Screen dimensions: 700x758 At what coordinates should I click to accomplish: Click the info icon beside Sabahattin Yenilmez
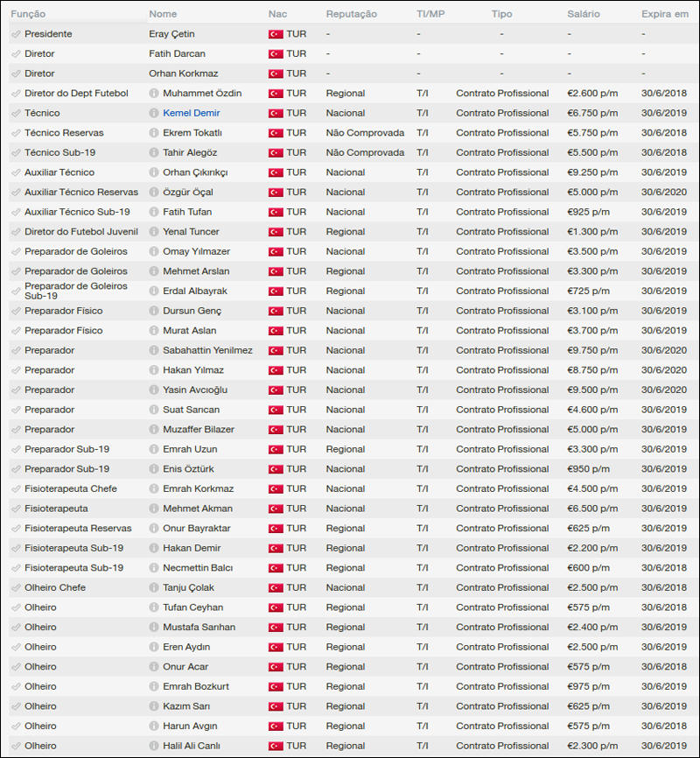[154, 351]
